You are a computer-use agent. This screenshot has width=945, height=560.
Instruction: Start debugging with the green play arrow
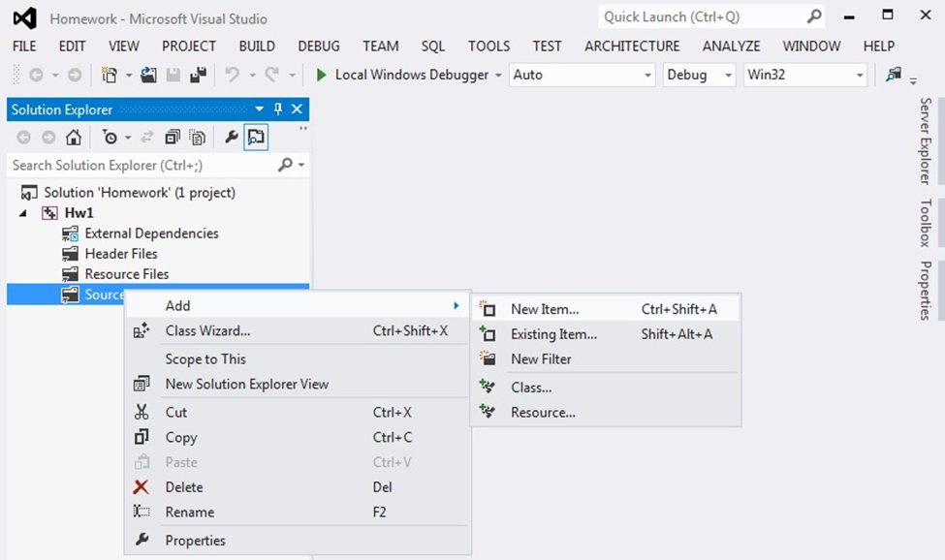[x=321, y=75]
